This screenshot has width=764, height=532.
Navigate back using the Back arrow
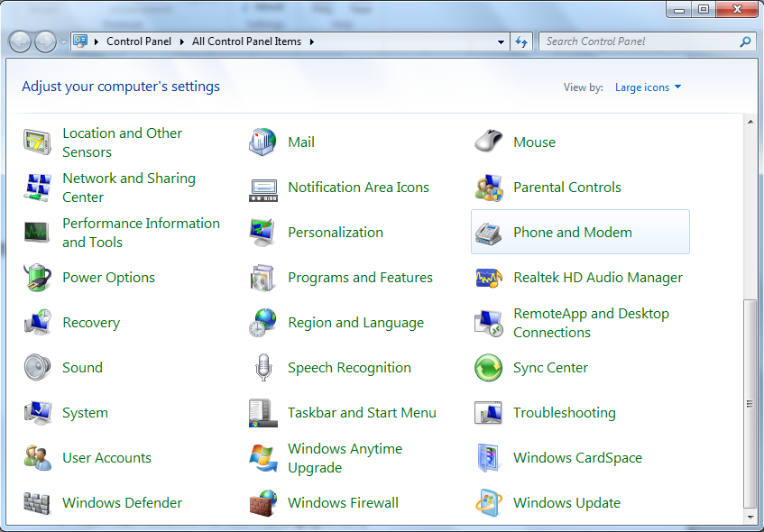tap(19, 41)
